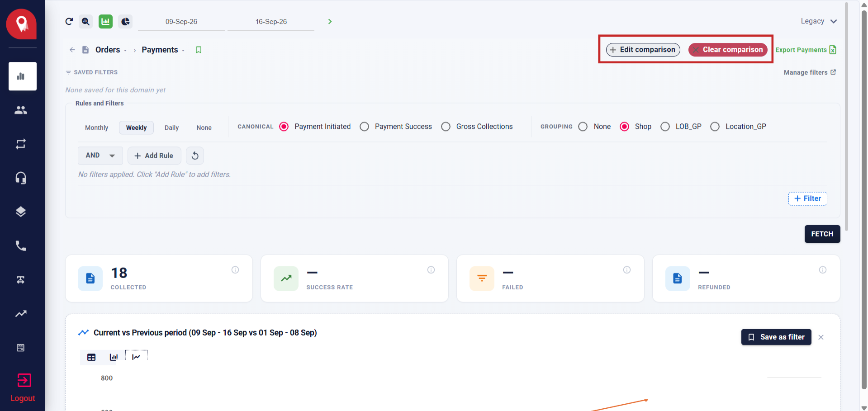Image resolution: width=868 pixels, height=411 pixels.
Task: Open the repeat arrows sidebar icon
Action: (x=21, y=144)
